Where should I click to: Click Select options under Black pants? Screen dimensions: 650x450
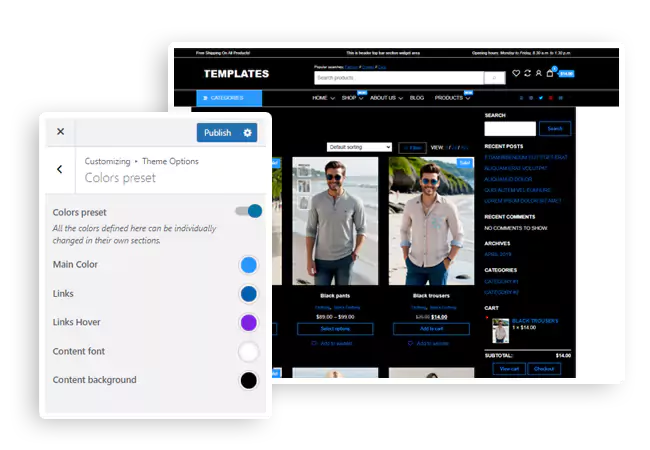335,329
